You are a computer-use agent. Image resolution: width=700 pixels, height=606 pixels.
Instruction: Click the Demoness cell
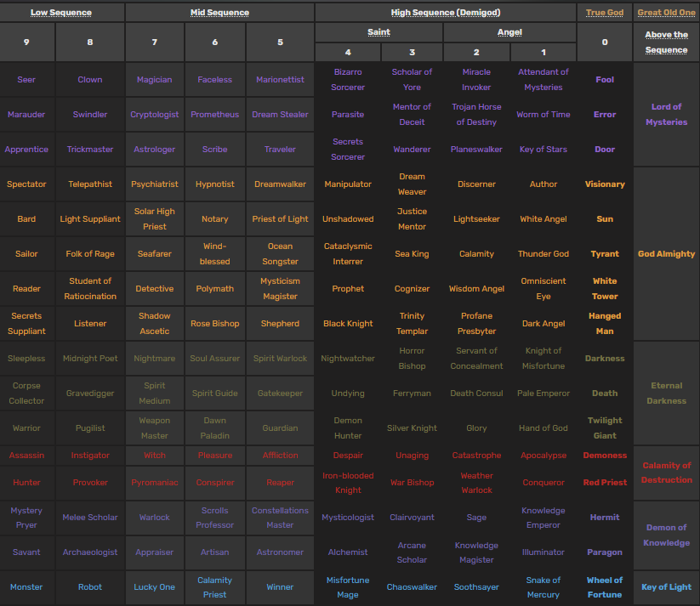click(x=605, y=456)
